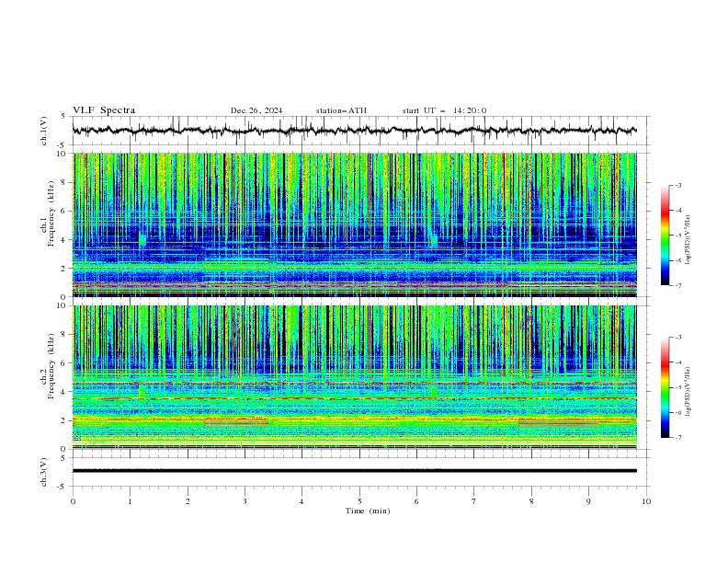728x563 pixels.
Task: Click the "-7" label on ch.2 color scale
Action: [x=677, y=437]
